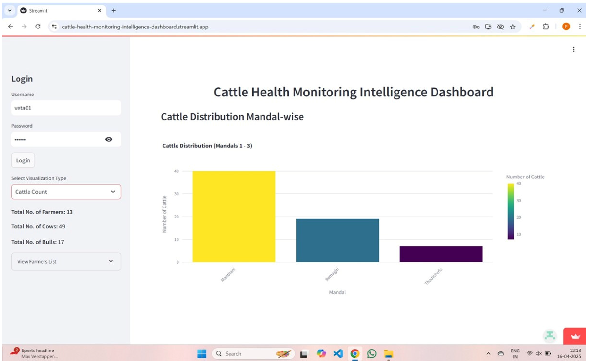Expand the View Farmers List section
Viewport: 589px width, 364px height.
[x=66, y=261]
